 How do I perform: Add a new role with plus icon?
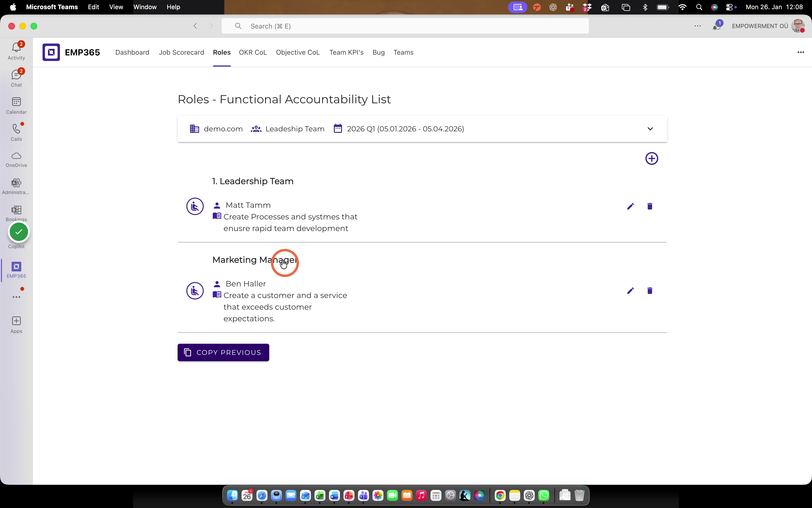[x=652, y=159]
